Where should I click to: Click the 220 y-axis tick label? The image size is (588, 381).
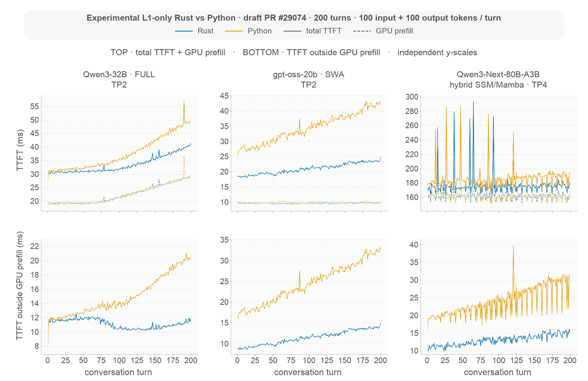[412, 154]
